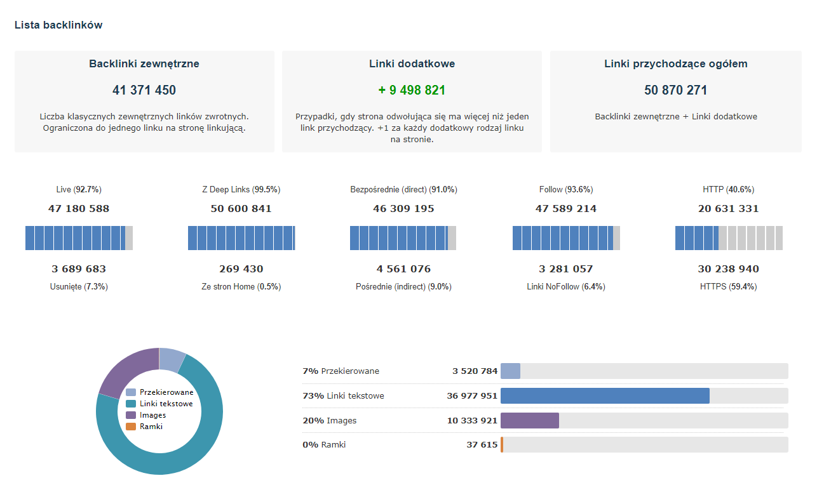
Task: Click the Usunięte (7.3%) label
Action: 79,287
